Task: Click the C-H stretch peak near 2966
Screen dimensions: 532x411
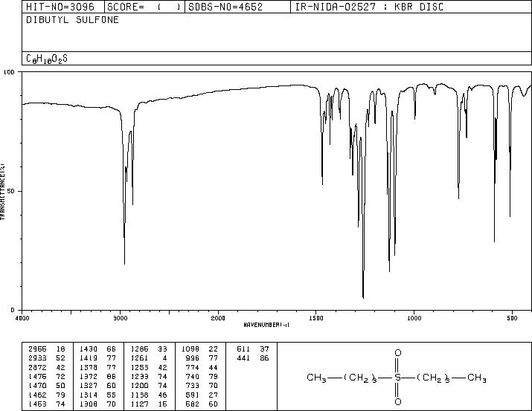Action: (x=124, y=262)
